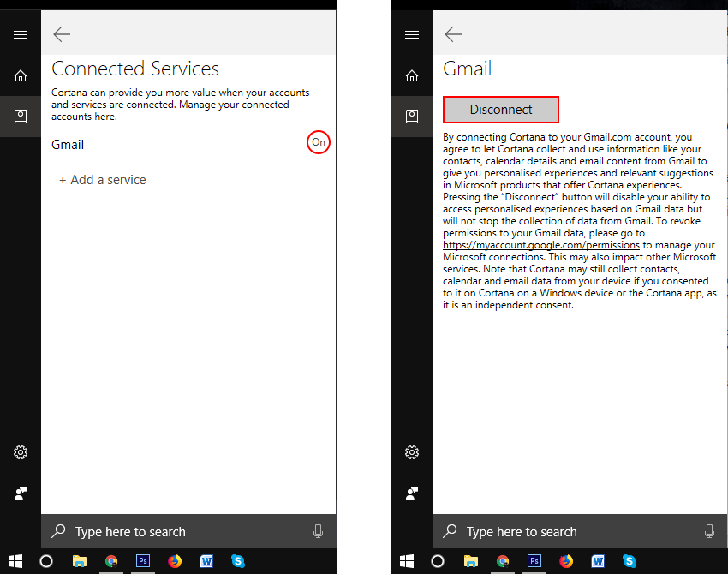Launch Chrome on left taskbar

click(x=111, y=561)
